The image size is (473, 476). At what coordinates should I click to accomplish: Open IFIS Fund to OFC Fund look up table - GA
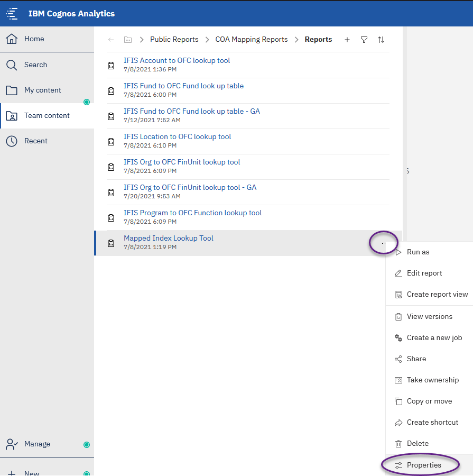tap(192, 112)
